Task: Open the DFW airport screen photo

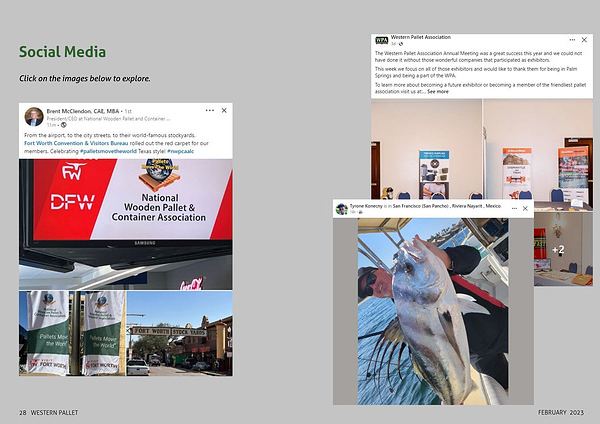Action: (126, 224)
